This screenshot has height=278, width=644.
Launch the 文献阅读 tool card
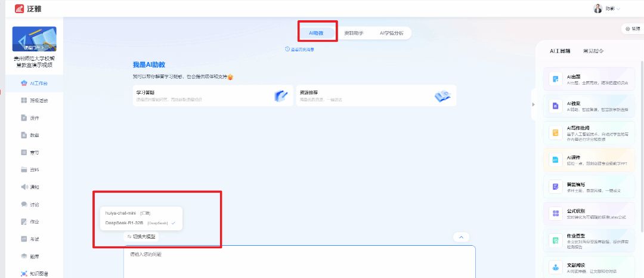click(589, 267)
